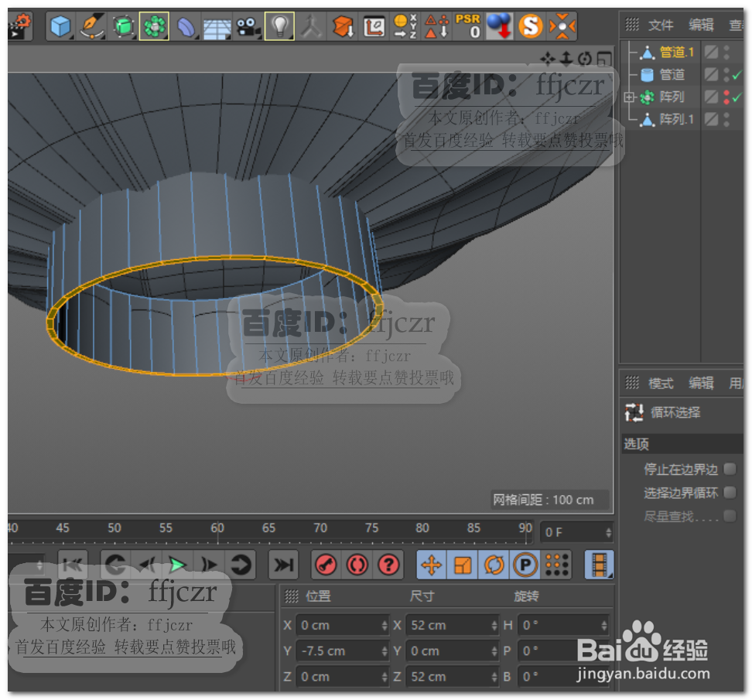Toggle the Parameter P keyframe button
752x700 pixels.
point(525,565)
